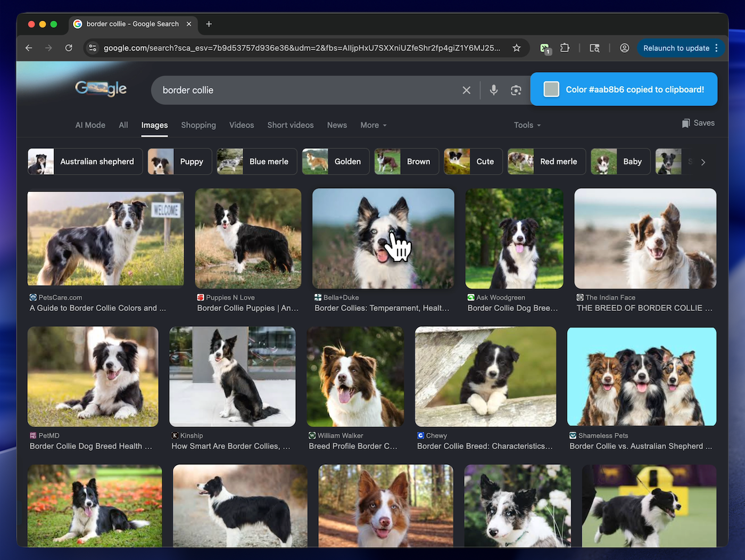Open the Shameless Pets three-dog thumbnail

click(641, 376)
